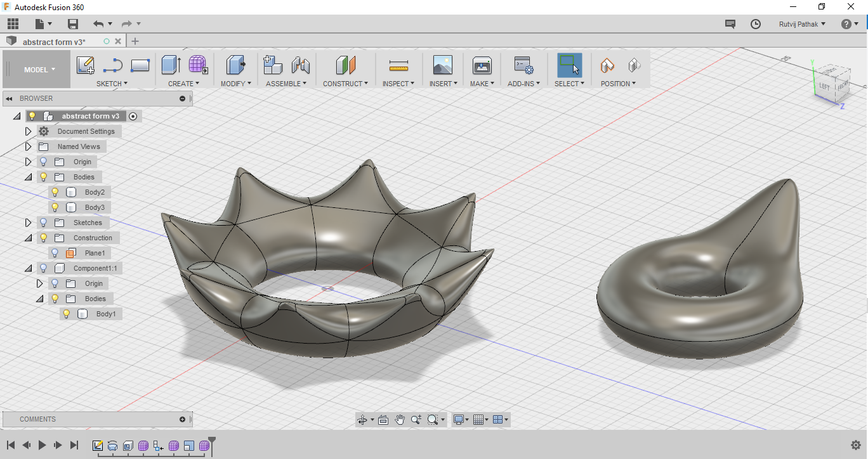The width and height of the screenshot is (868, 459).
Task: Open the Measure tool in Inspect
Action: (398, 65)
